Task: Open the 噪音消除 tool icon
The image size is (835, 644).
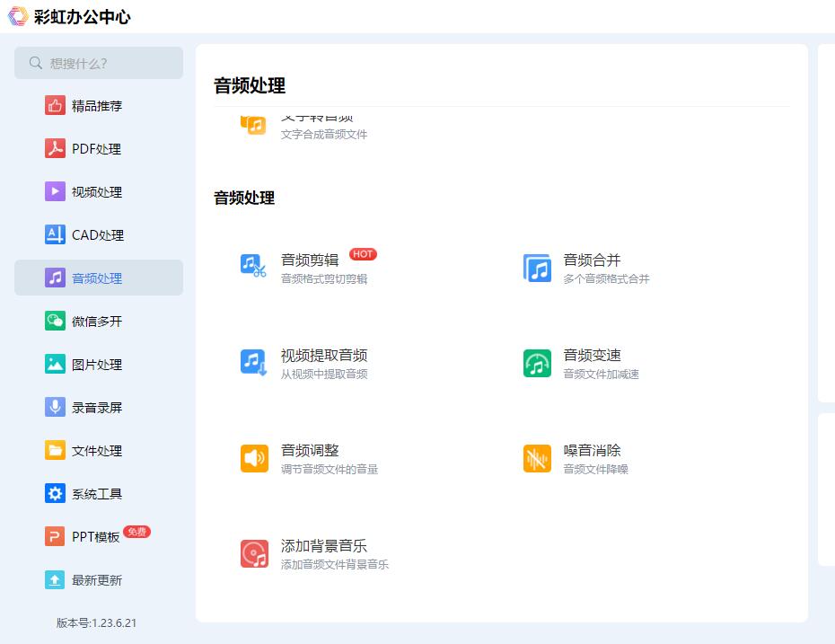Action: pos(537,458)
